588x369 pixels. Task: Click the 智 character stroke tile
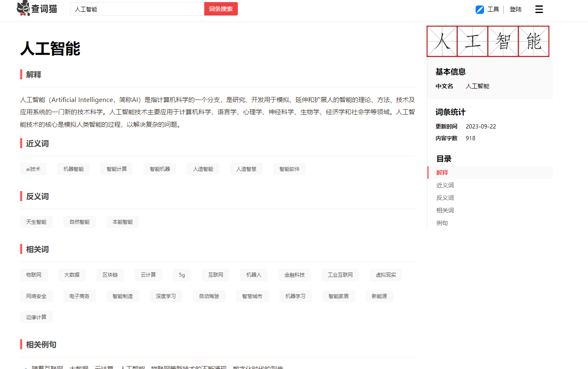(503, 42)
